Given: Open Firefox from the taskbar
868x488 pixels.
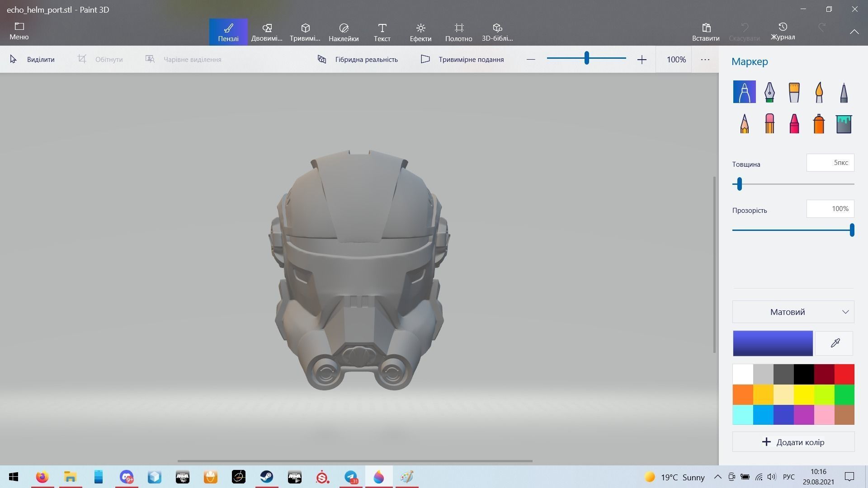Looking at the screenshot, I should pos(42,477).
